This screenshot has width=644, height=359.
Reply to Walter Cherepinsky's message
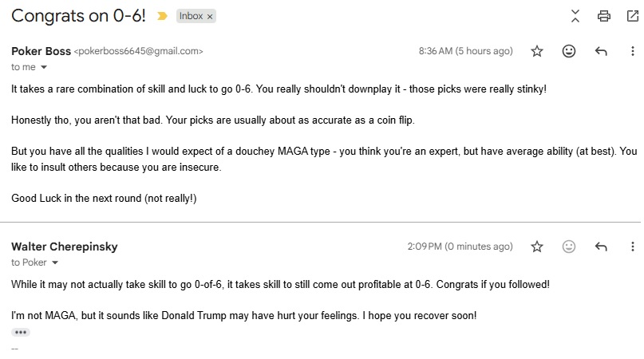point(601,247)
